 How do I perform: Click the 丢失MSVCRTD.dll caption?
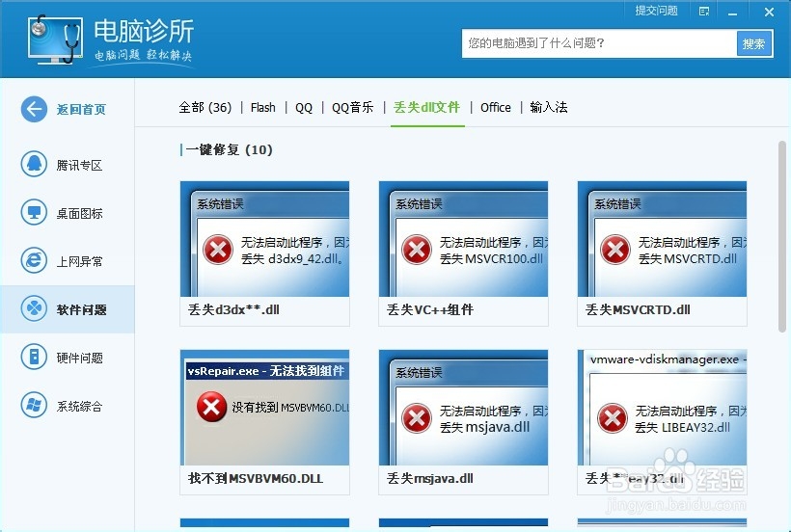click(638, 309)
